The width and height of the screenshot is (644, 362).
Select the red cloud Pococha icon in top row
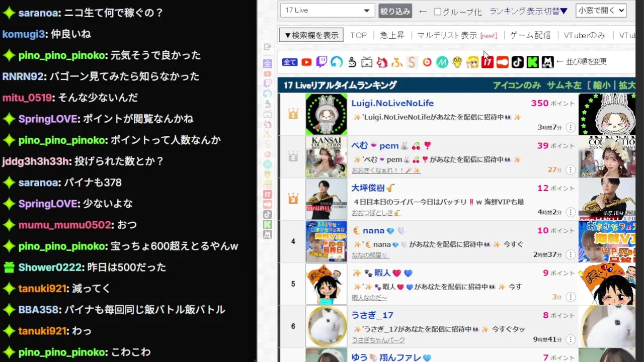coord(502,62)
